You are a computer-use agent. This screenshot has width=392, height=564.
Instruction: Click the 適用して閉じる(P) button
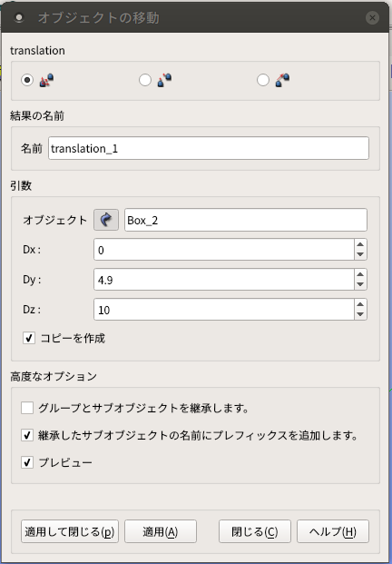pos(70,531)
